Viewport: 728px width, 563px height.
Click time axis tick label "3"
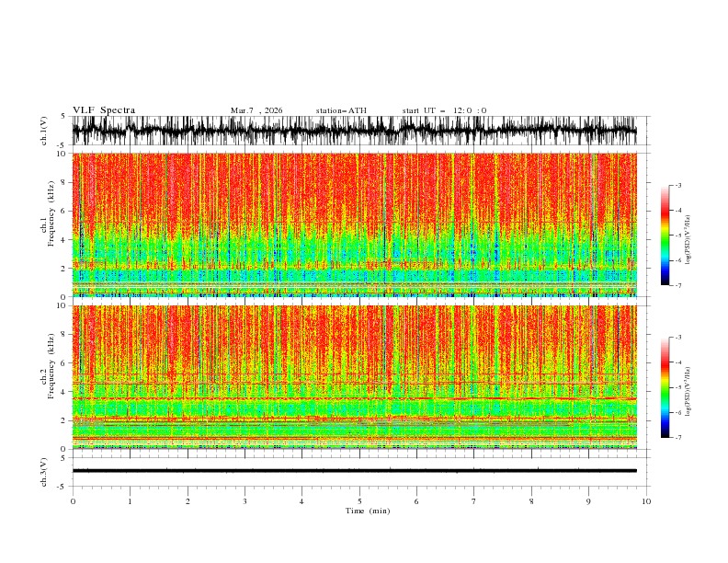(x=245, y=501)
